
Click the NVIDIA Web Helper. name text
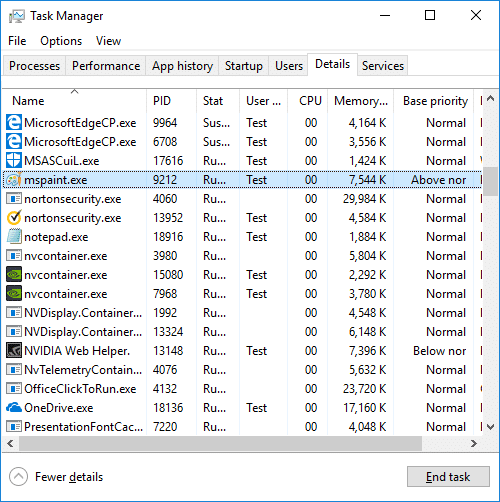point(77,351)
